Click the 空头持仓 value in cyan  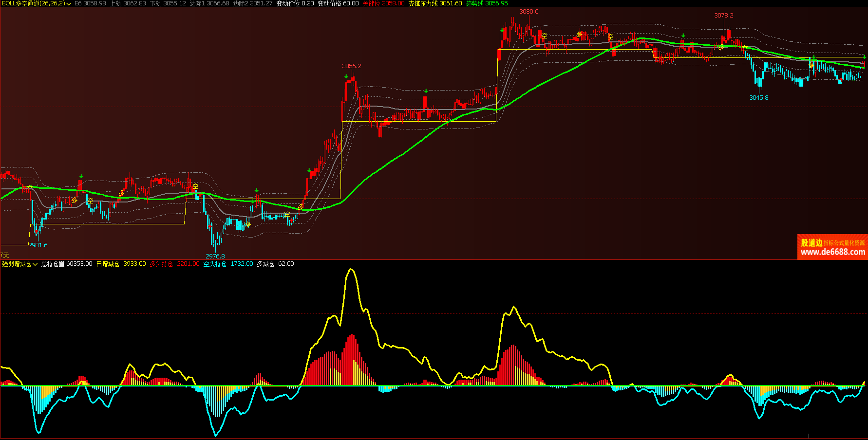[x=228, y=264]
